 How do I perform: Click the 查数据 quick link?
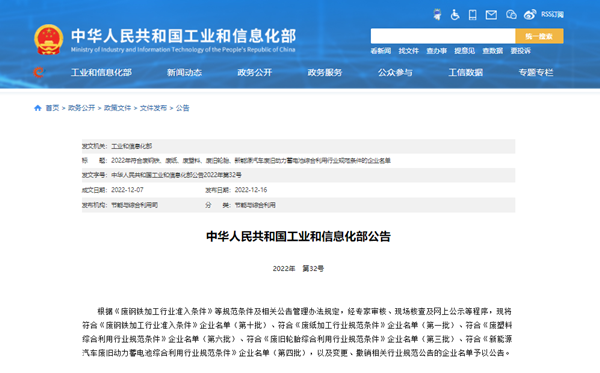click(x=492, y=51)
